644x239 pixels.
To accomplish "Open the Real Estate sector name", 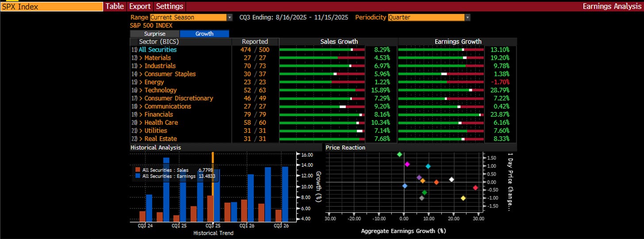I will click(x=161, y=139).
